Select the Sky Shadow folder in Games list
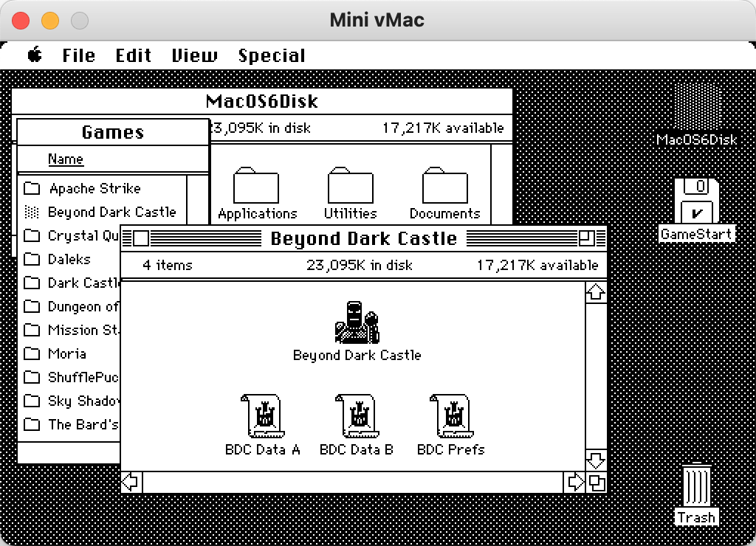Screen dimensions: 756x546 (x=72, y=401)
